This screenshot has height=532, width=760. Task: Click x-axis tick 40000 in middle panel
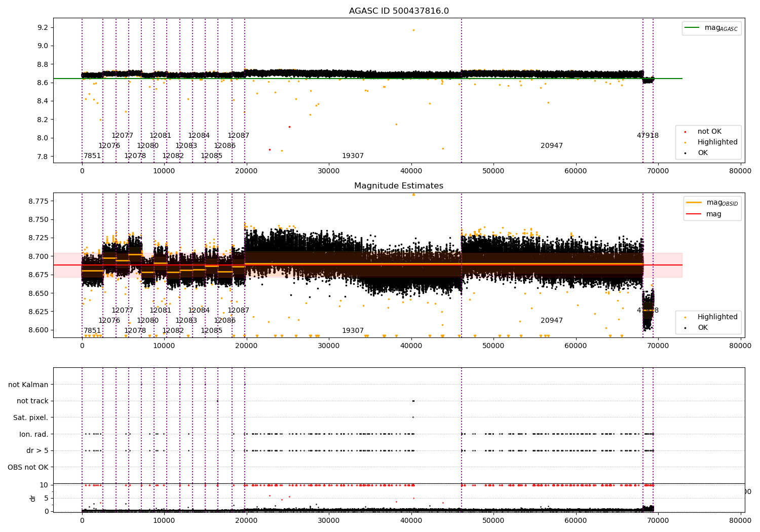[x=411, y=346]
